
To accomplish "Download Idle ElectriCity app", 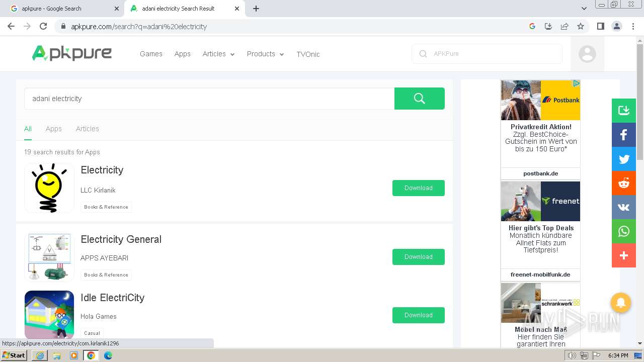I will click(419, 315).
